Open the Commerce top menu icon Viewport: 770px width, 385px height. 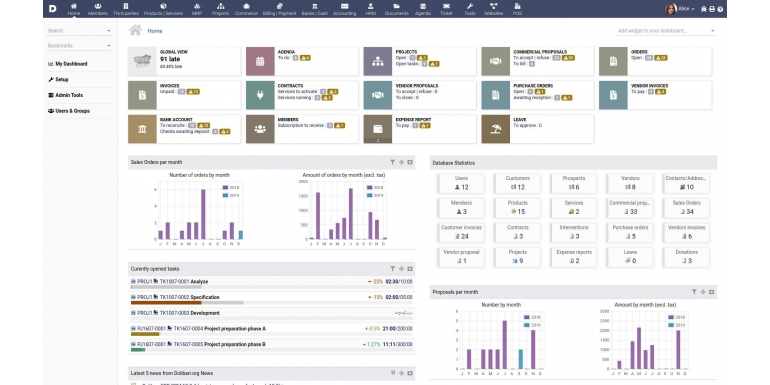(247, 6)
